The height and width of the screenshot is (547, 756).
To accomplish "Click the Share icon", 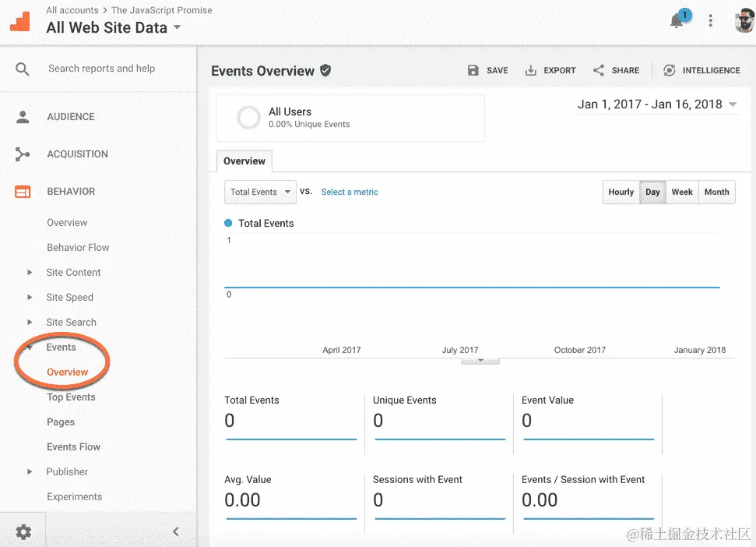I will coord(599,70).
